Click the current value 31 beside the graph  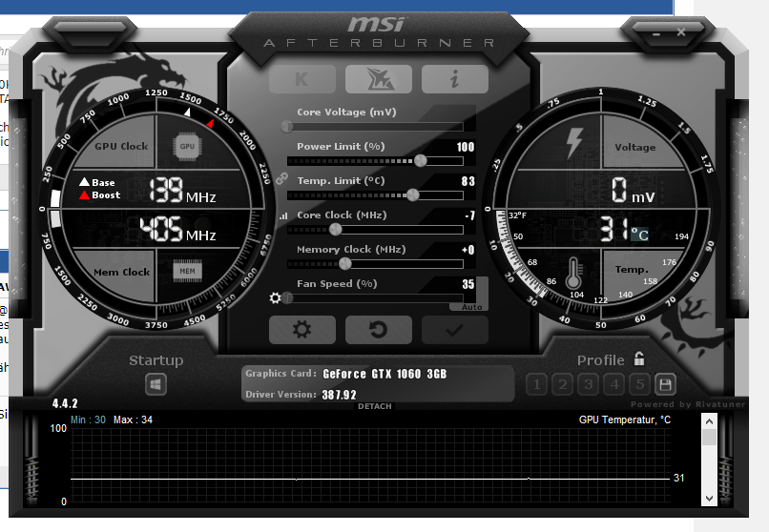pyautogui.click(x=678, y=478)
